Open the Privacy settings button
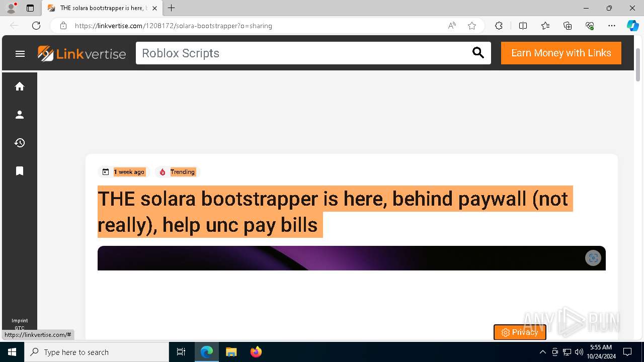This screenshot has width=644, height=362. (520, 332)
